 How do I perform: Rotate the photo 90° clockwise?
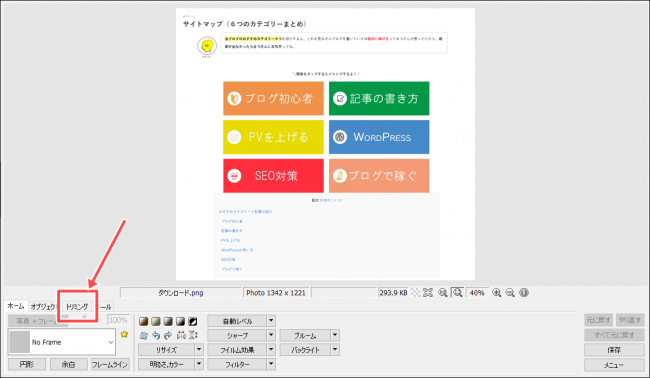(x=168, y=335)
